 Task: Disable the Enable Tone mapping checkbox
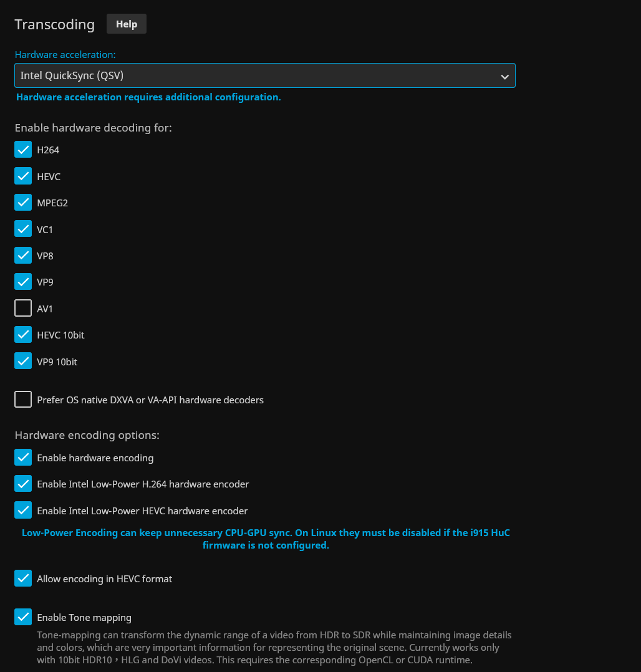click(x=23, y=617)
